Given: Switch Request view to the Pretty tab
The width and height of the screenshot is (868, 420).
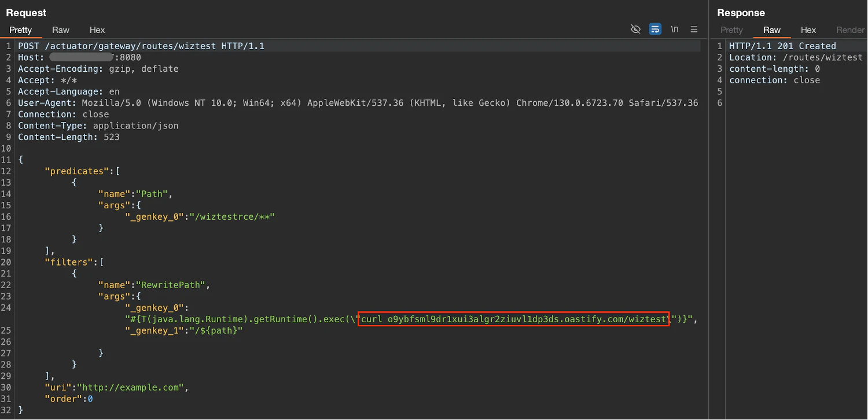Looking at the screenshot, I should tap(21, 30).
